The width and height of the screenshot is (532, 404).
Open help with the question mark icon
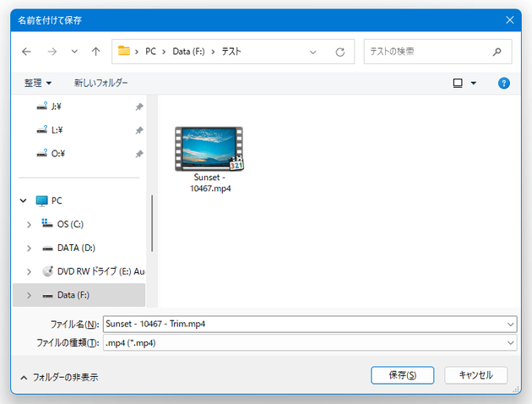(504, 83)
